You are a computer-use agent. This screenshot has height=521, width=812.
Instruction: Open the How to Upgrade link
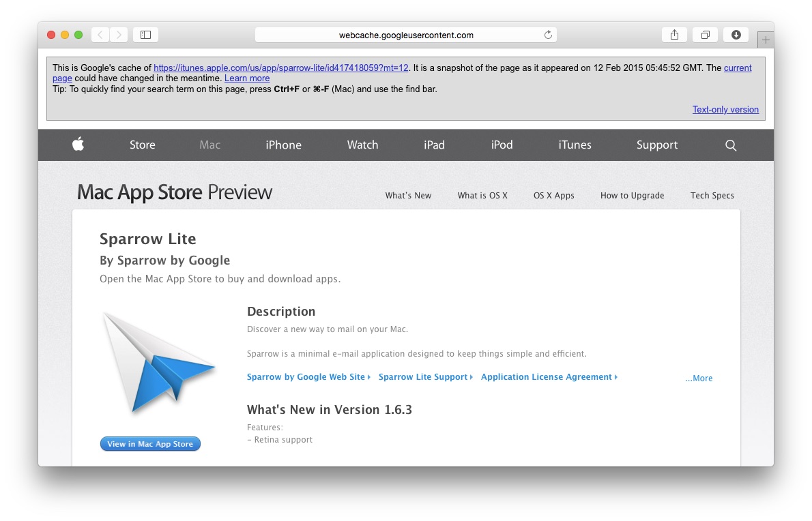click(633, 196)
